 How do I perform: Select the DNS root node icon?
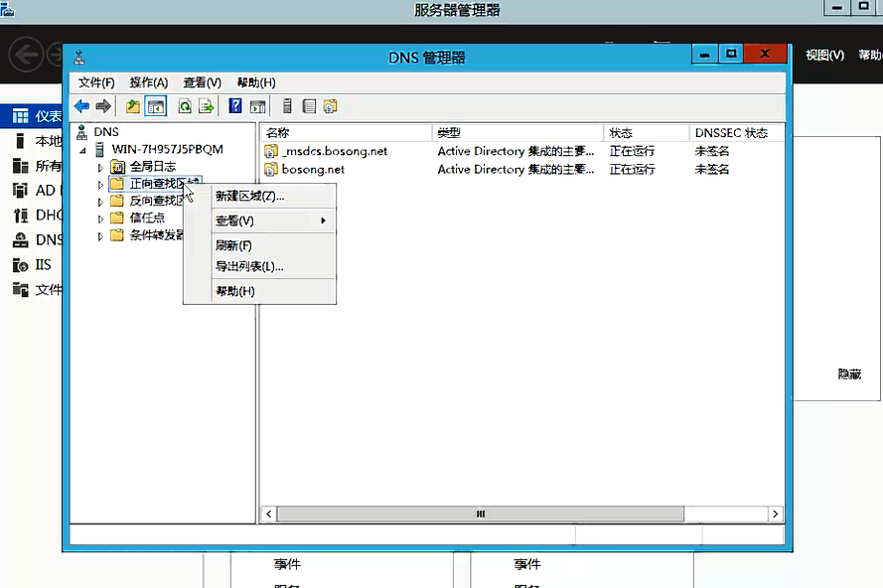point(81,132)
